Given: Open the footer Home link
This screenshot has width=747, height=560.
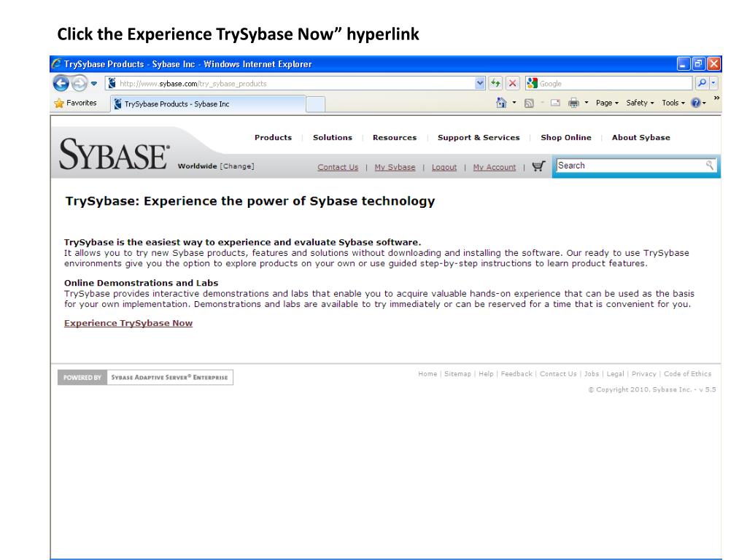Looking at the screenshot, I should tap(427, 374).
